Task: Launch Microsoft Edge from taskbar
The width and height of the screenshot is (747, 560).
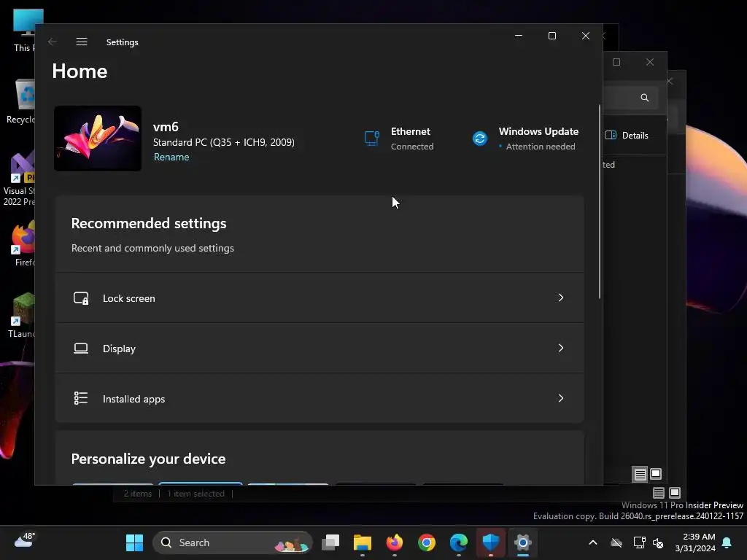Action: [x=459, y=542]
